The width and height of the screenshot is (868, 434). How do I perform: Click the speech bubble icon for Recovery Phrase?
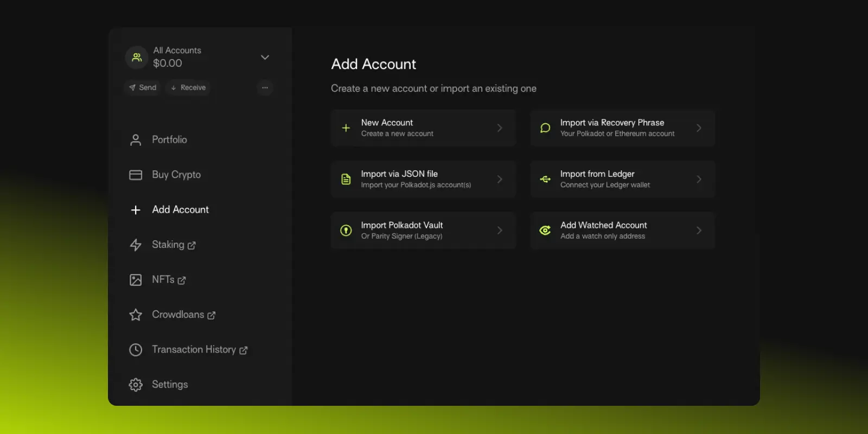click(x=545, y=128)
